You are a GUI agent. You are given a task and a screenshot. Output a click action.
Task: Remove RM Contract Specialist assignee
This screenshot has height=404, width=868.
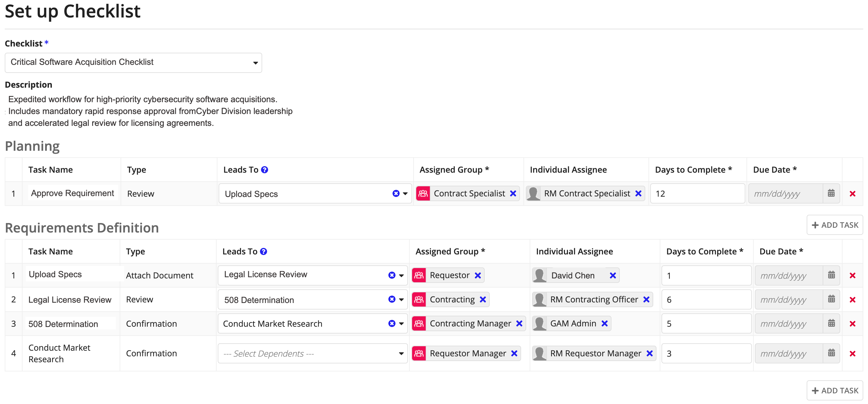coord(638,193)
